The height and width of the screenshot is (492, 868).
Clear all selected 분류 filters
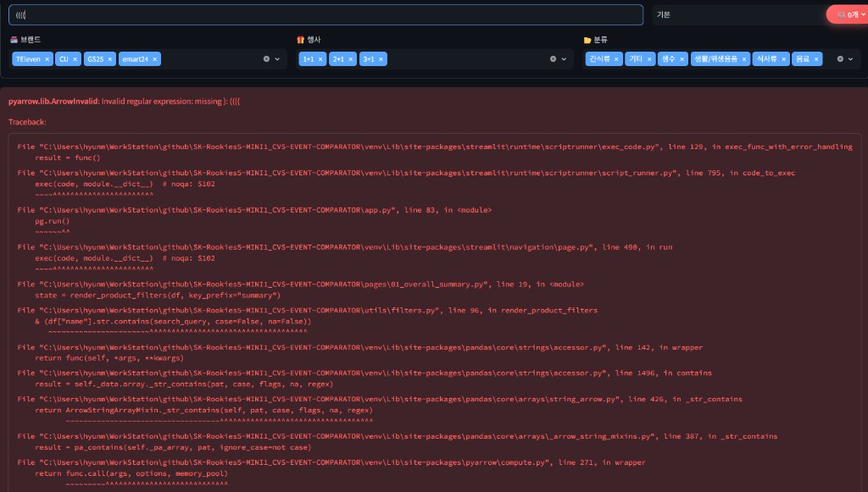[x=840, y=59]
